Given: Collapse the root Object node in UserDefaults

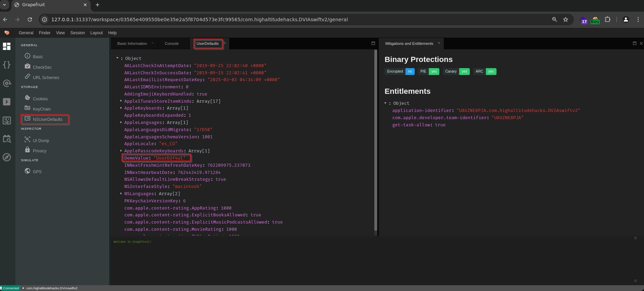Looking at the screenshot, I should tap(117, 58).
